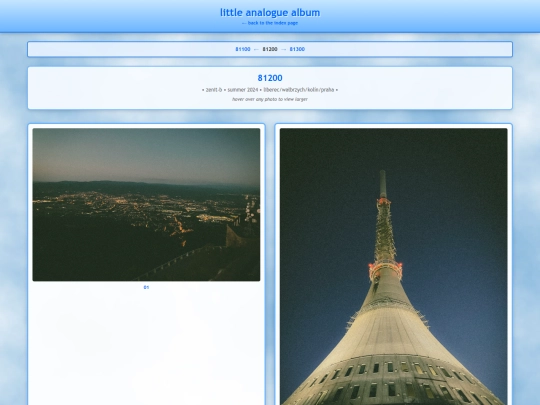
Task: Open the "back to the index page" link
Action: pos(270,23)
